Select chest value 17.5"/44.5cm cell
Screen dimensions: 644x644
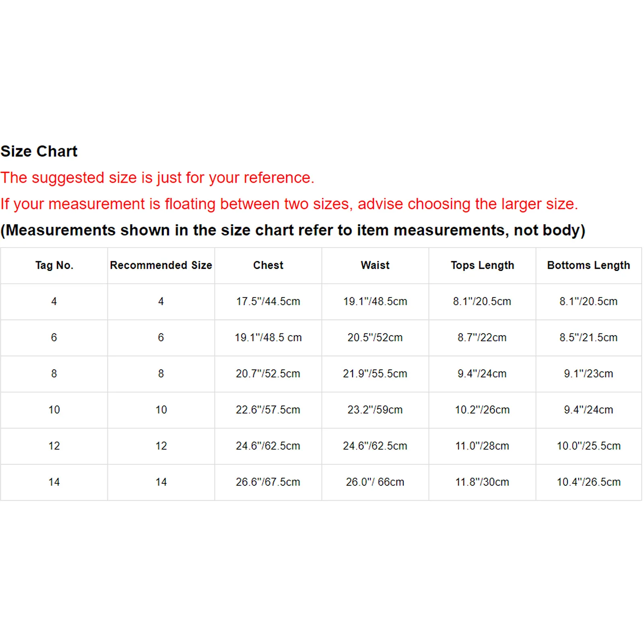268,301
